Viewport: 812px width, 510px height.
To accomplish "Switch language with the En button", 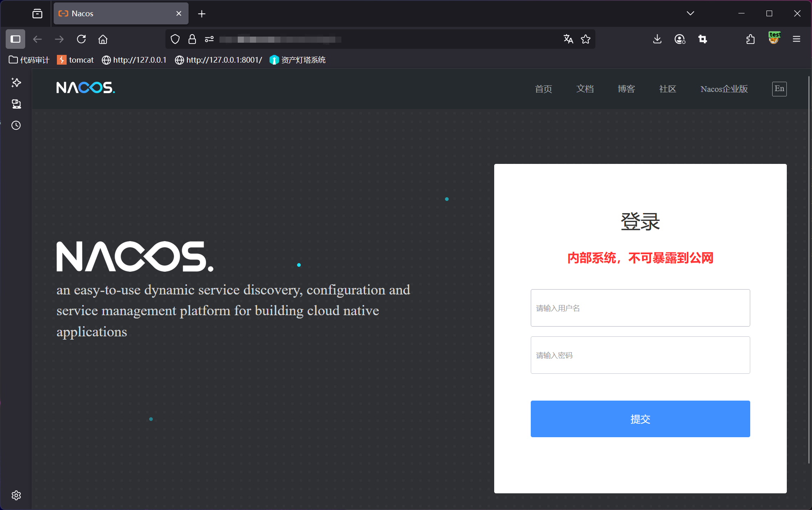I will (779, 89).
